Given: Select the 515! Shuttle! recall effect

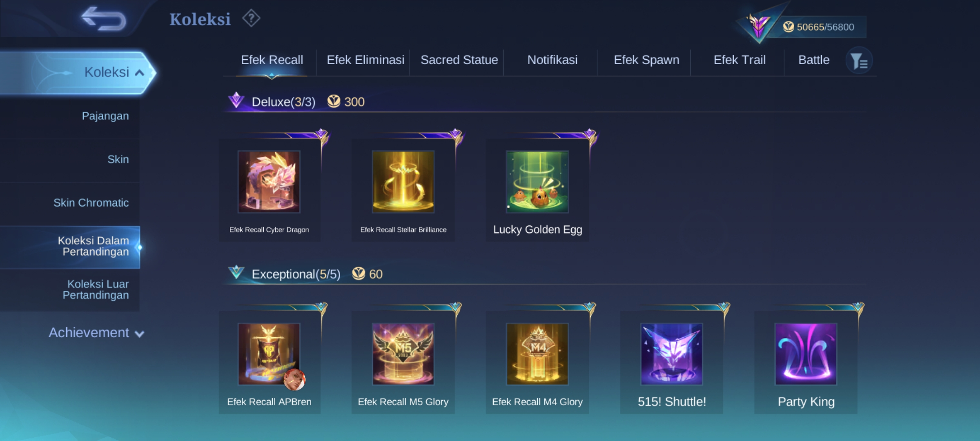Looking at the screenshot, I should (x=672, y=363).
